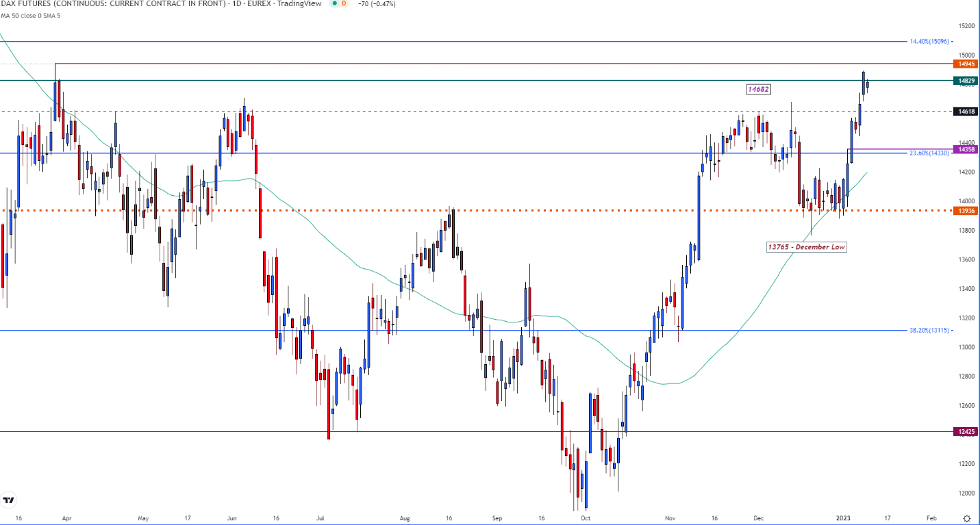Click 12200 on the price axis
The width and height of the screenshot is (980, 525).
967,464
